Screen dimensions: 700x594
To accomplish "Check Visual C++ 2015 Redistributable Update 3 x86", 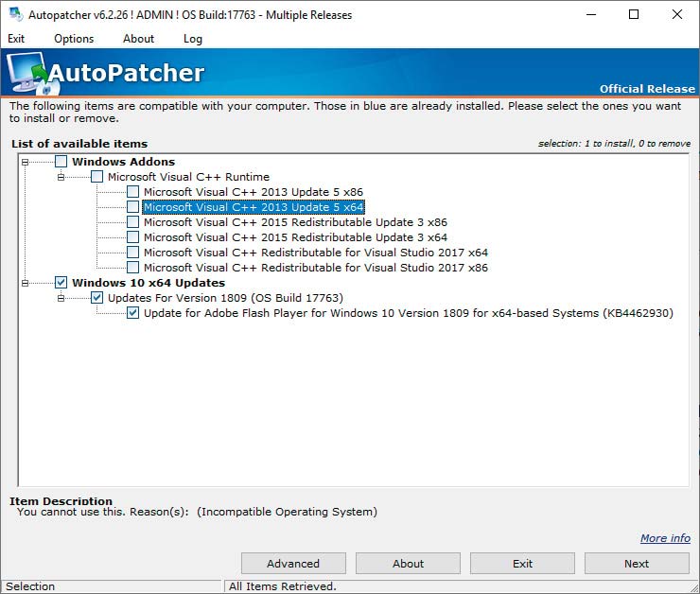I will pos(132,222).
